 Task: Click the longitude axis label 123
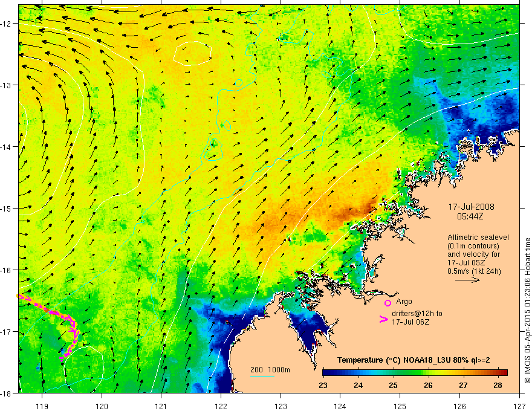[x=281, y=406]
